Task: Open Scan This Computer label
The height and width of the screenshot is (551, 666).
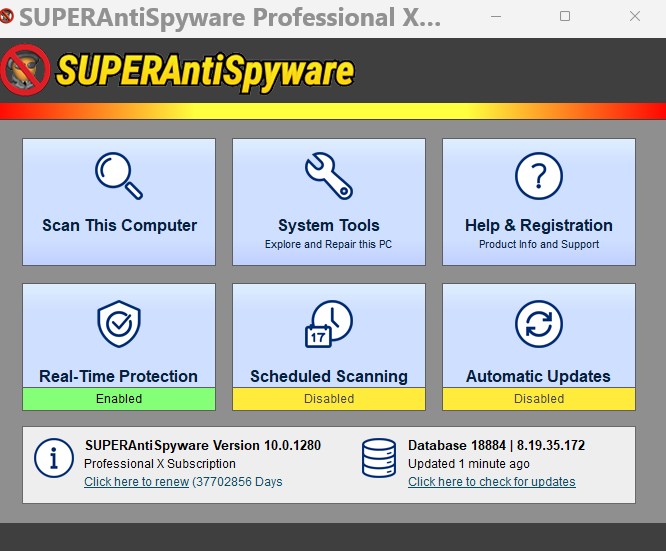Action: tap(119, 225)
